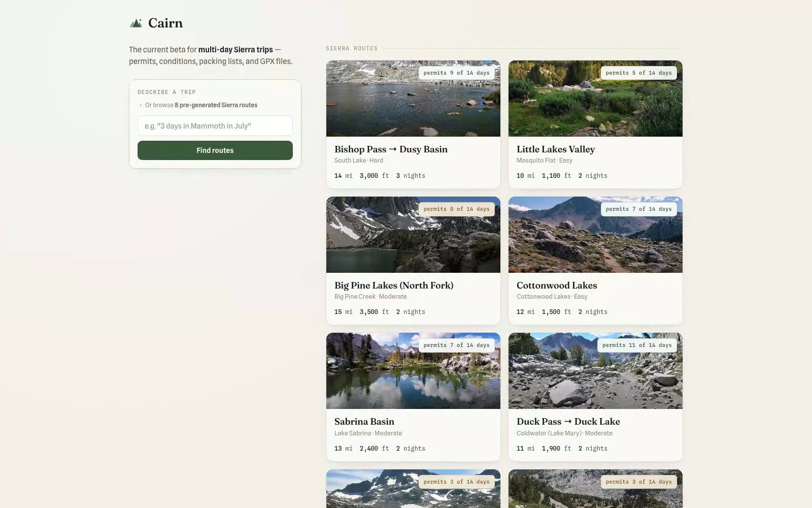Click the '15 mi' distance stat
Image resolution: width=812 pixels, height=508 pixels.
(344, 312)
